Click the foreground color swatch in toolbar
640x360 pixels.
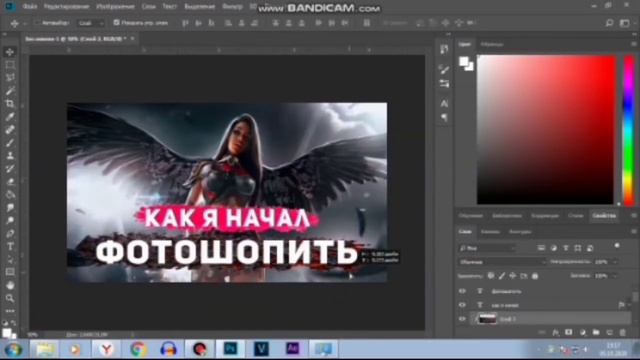click(6, 333)
